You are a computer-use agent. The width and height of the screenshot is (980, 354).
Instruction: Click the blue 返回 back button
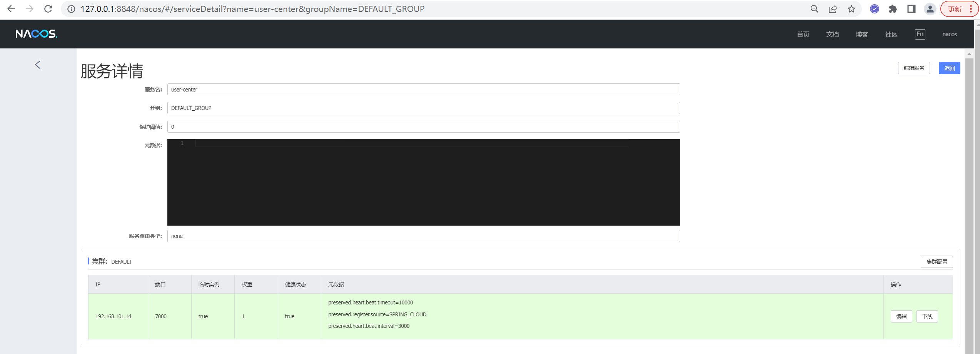949,68
